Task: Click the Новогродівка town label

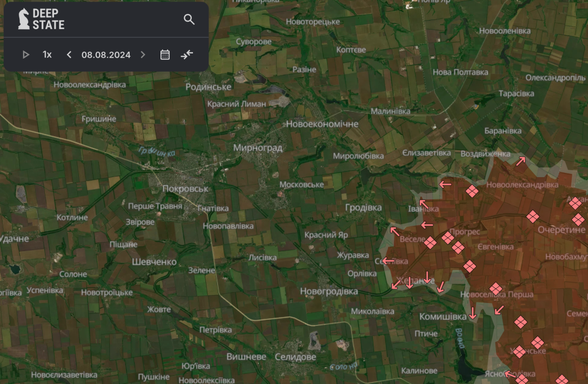Action: pyautogui.click(x=329, y=291)
